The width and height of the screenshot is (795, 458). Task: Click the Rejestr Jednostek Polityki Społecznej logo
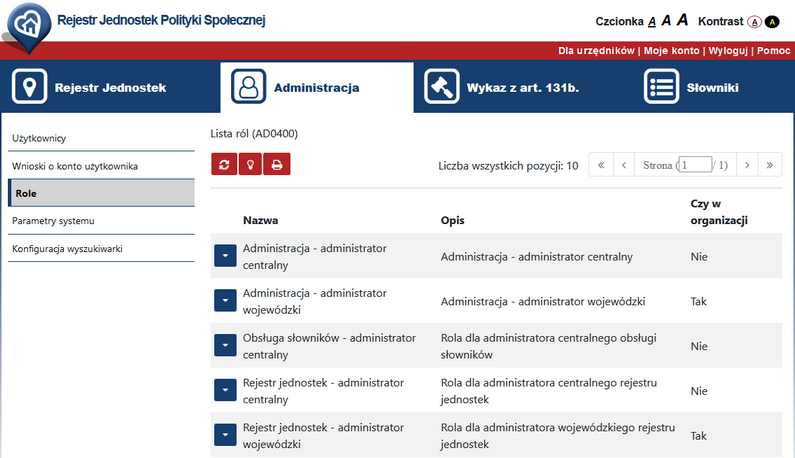pos(28,27)
